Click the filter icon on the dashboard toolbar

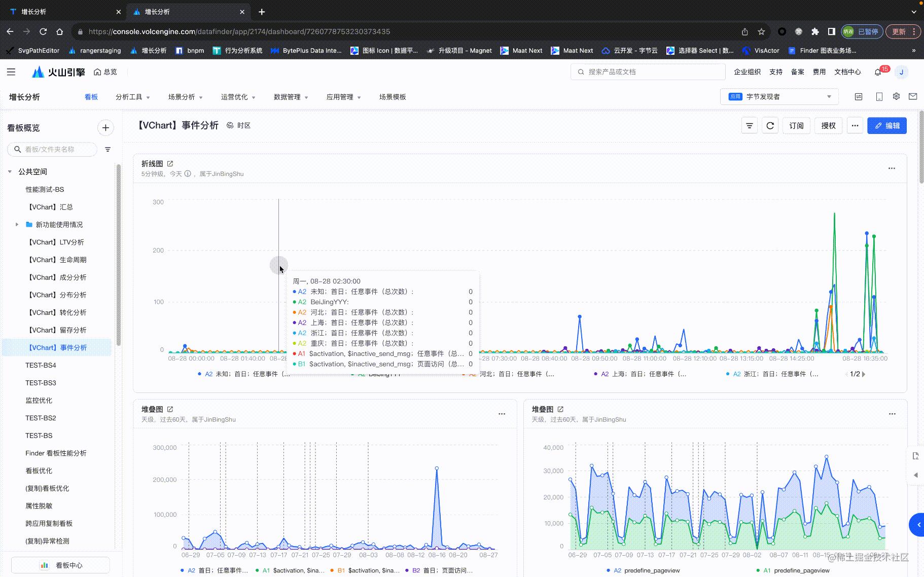pyautogui.click(x=750, y=125)
